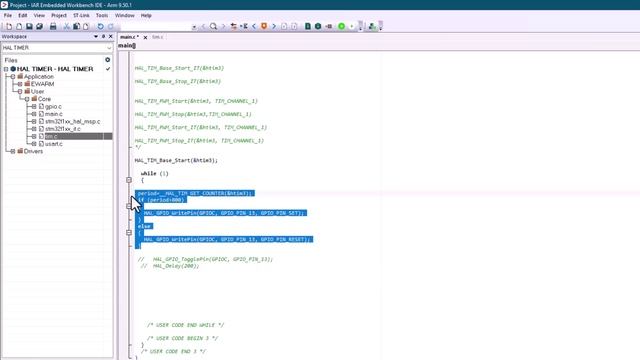The height and width of the screenshot is (360, 640).
Task: Click the Find magnifier icon
Action: [213, 27]
